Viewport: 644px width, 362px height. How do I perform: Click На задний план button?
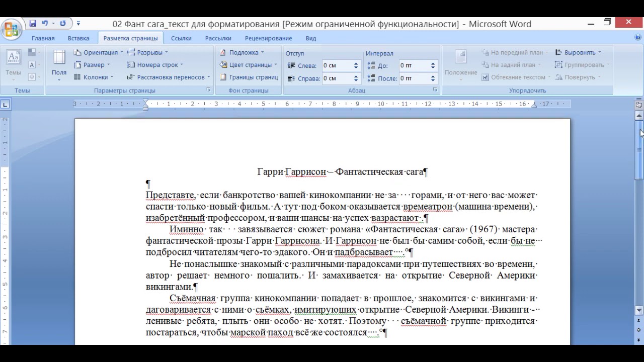pyautogui.click(x=511, y=65)
